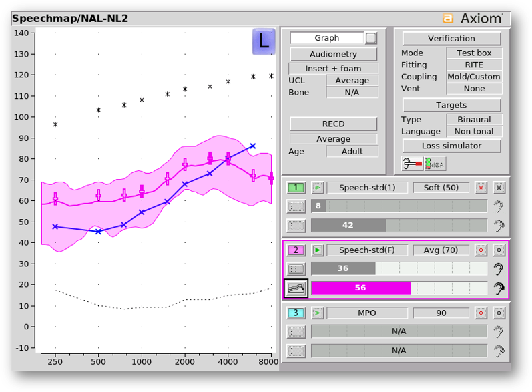Viewport: 532px width, 392px height.
Task: Stop MPO test with square button
Action: tap(499, 313)
